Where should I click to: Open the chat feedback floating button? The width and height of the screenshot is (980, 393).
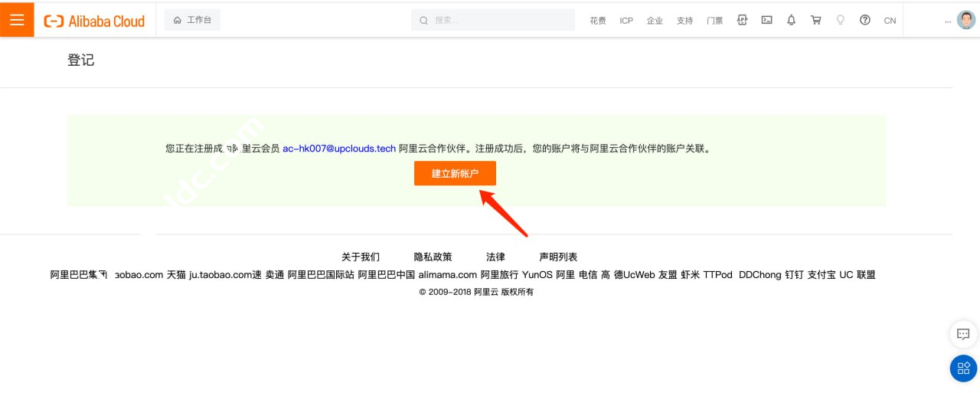[963, 335]
